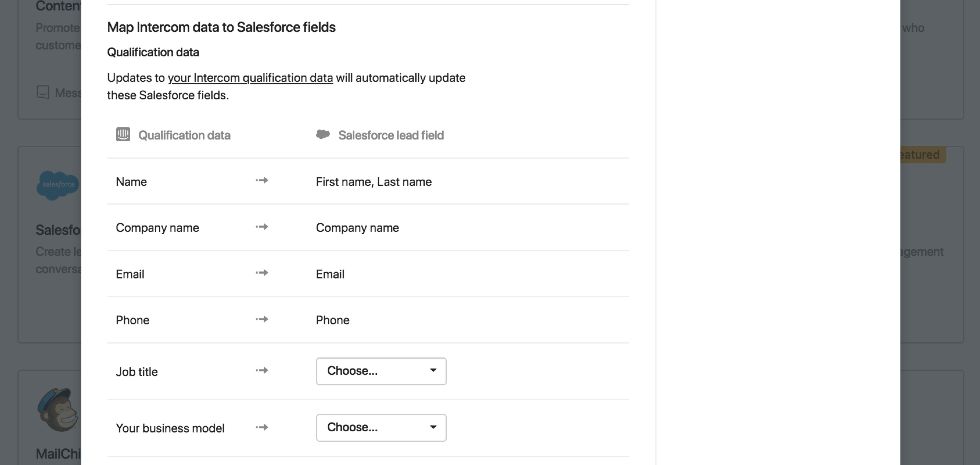
Task: Expand the chevron on the Job title selector
Action: coord(433,371)
